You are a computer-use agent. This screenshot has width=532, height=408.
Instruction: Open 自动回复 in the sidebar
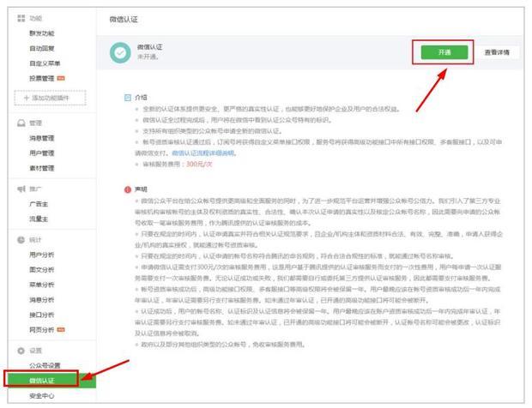[x=42, y=49]
